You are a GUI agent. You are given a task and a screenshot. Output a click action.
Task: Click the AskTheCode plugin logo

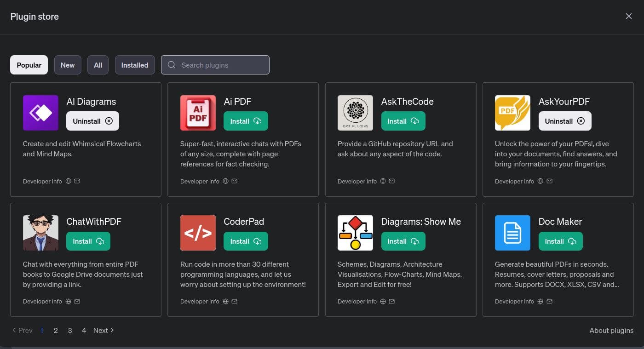point(355,113)
